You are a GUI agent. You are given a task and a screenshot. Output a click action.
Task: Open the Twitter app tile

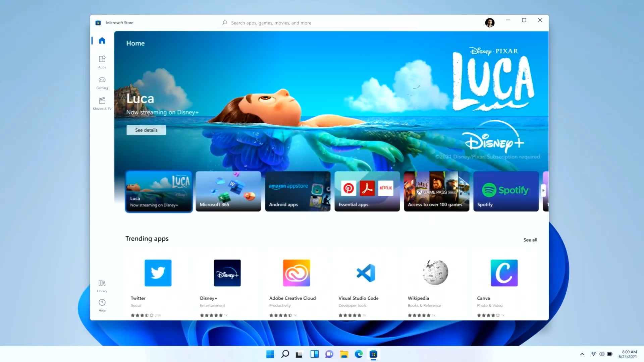[158, 273]
